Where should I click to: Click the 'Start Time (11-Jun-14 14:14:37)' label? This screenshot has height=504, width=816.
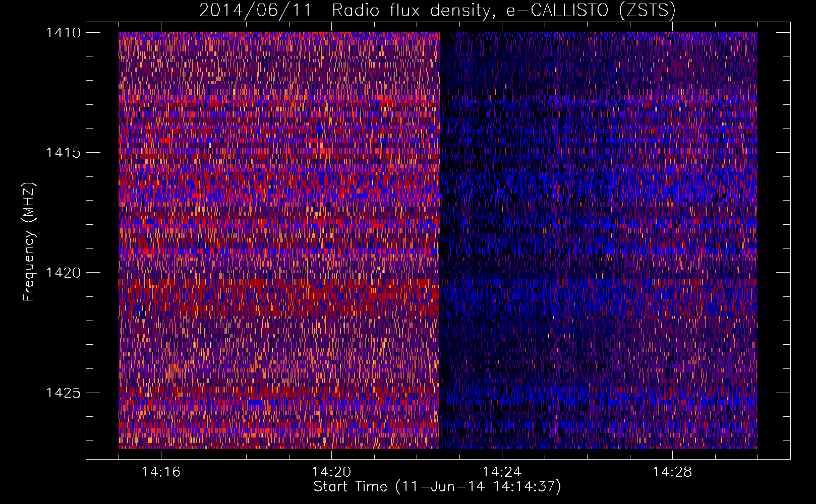[437, 487]
